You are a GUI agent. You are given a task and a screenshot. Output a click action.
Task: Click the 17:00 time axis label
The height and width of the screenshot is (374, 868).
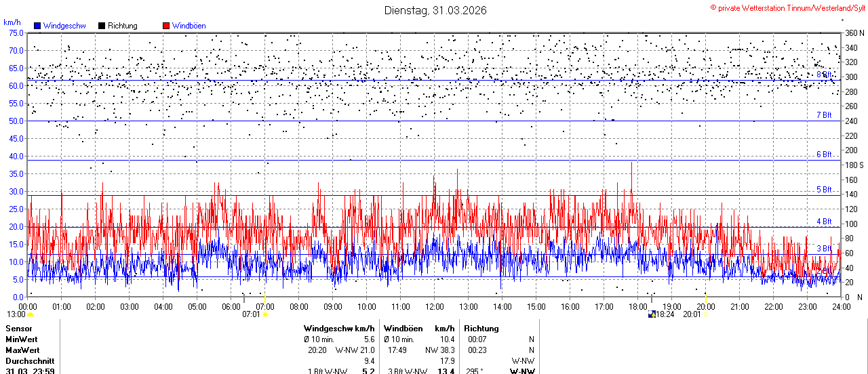pos(604,306)
